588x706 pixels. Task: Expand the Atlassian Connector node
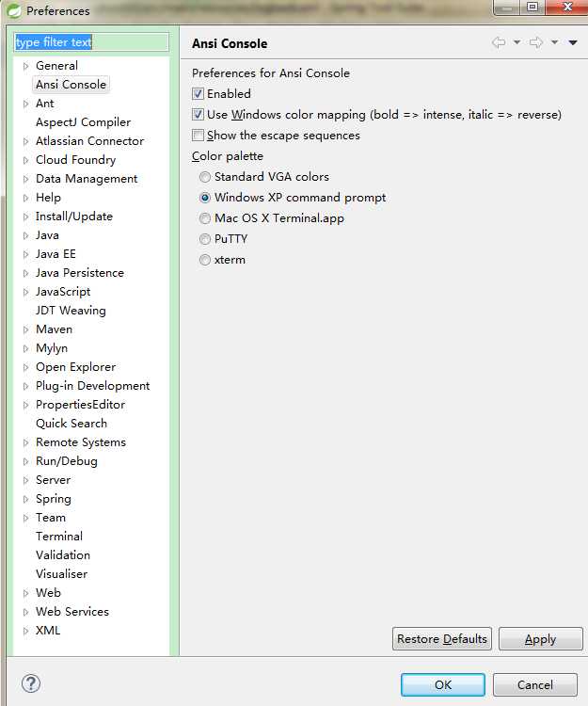(x=25, y=141)
